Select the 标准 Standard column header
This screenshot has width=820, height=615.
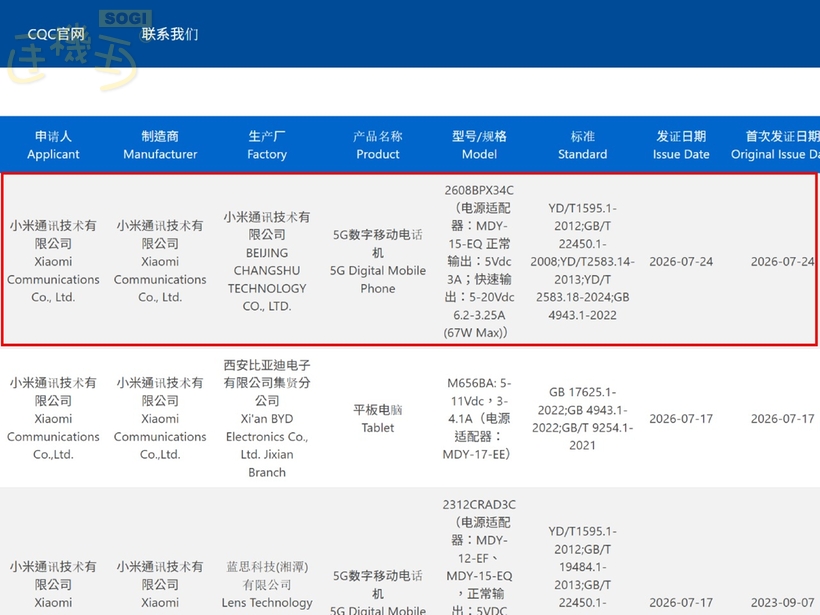[x=583, y=145]
